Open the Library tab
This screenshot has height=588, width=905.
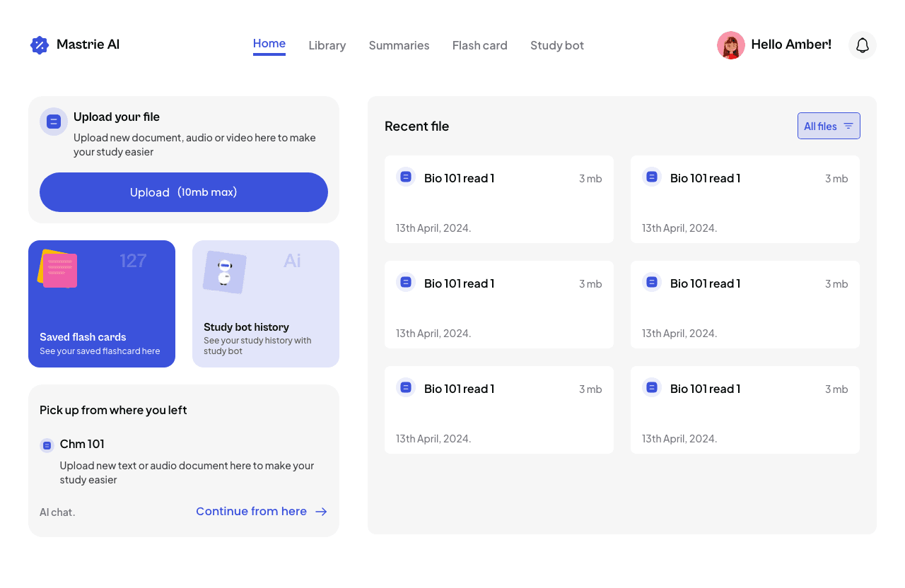pos(327,45)
